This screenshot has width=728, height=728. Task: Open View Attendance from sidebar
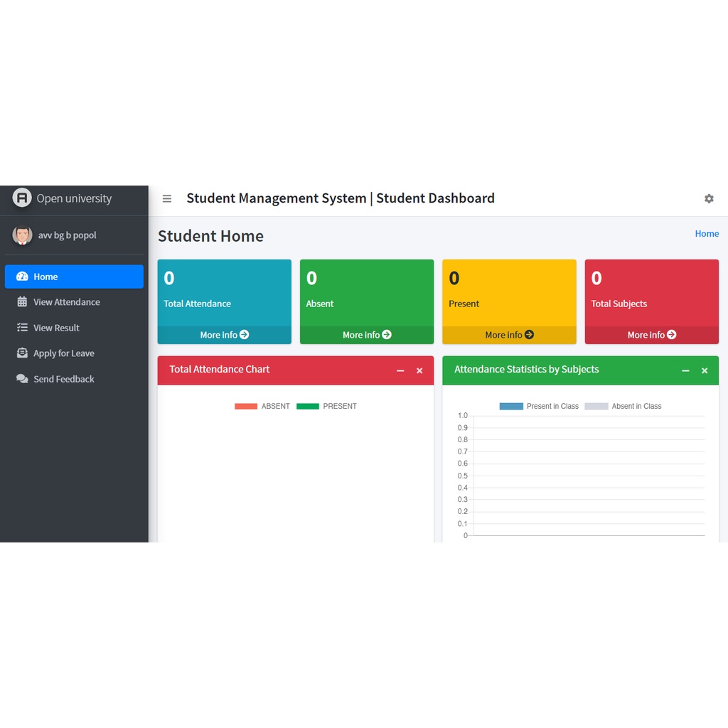[x=66, y=302]
